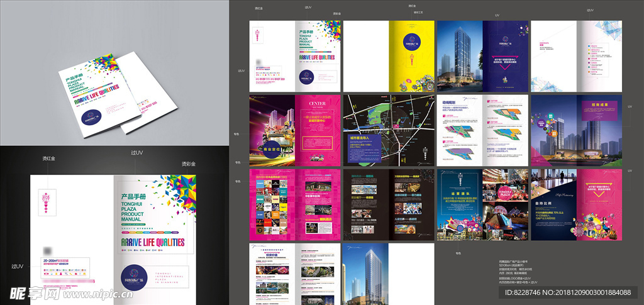The height and width of the screenshot is (305, 644).
Task: Open the 招商成果 skyline spread
Action: (576, 131)
